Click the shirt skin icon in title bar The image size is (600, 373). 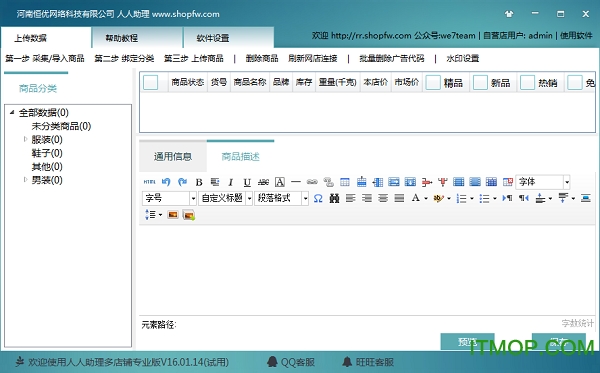(x=509, y=14)
